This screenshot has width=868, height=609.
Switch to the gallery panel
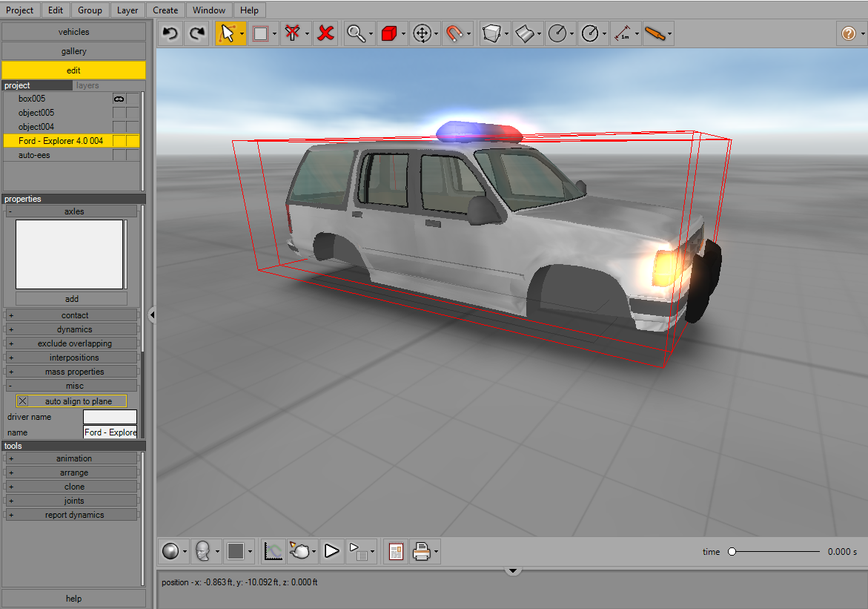click(73, 51)
